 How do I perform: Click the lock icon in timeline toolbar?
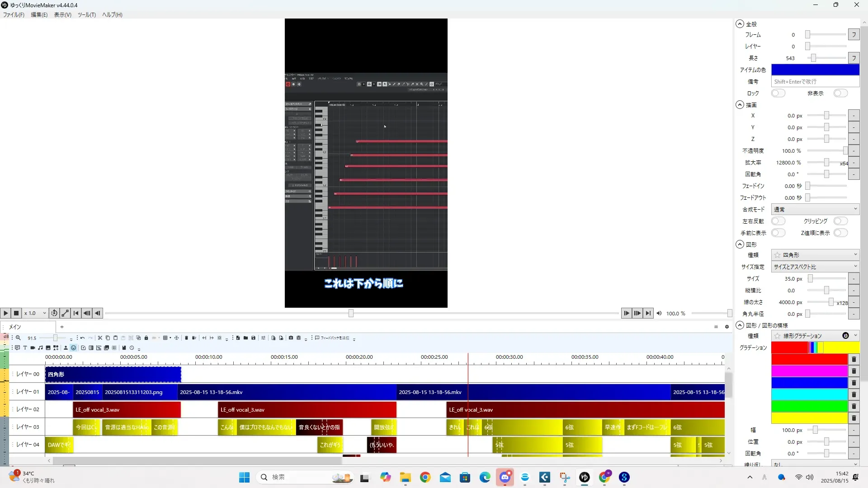click(146, 338)
